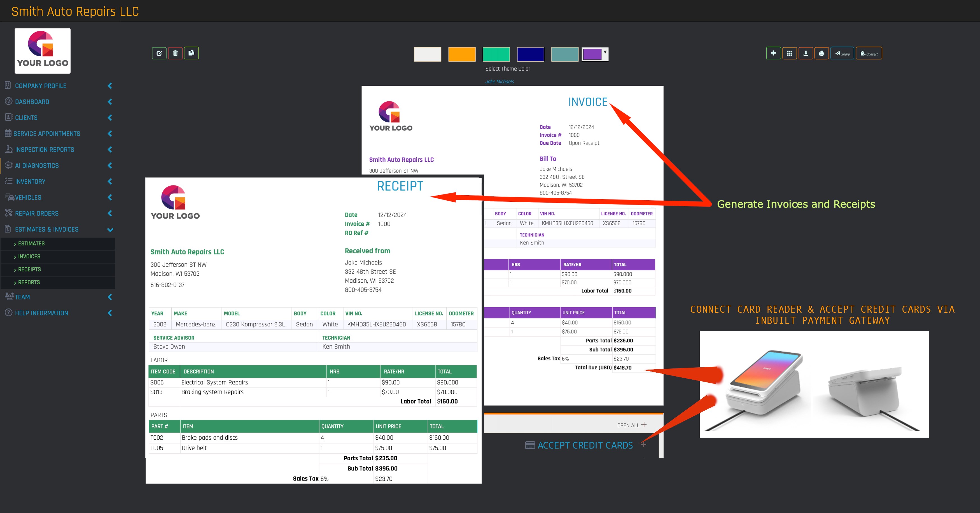
Task: Click the trash delete icon button
Action: 175,53
